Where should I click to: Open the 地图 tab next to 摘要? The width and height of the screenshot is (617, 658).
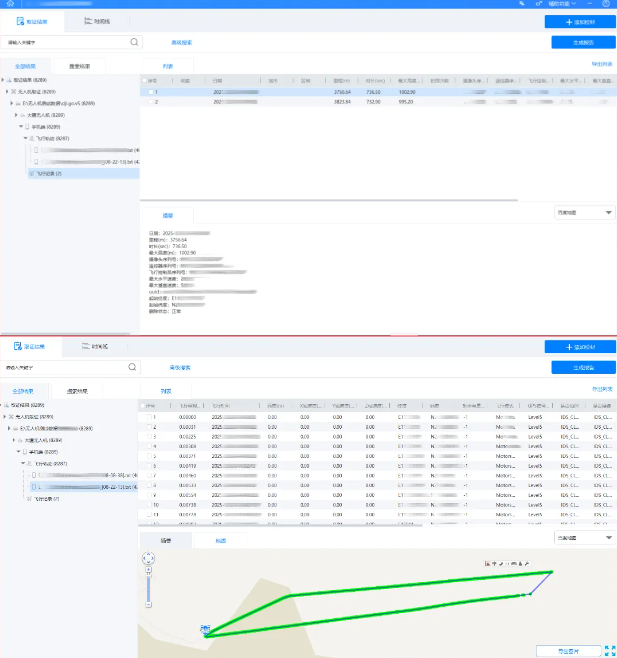click(220, 540)
